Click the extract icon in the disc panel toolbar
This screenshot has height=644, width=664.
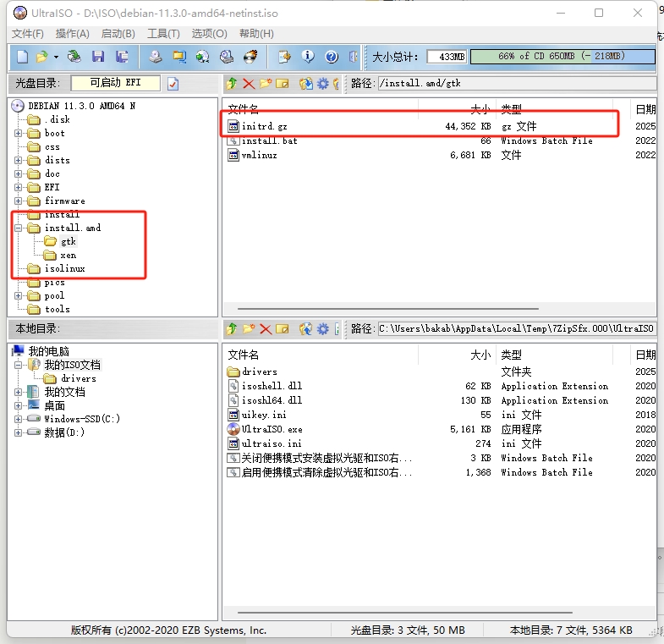point(305,84)
